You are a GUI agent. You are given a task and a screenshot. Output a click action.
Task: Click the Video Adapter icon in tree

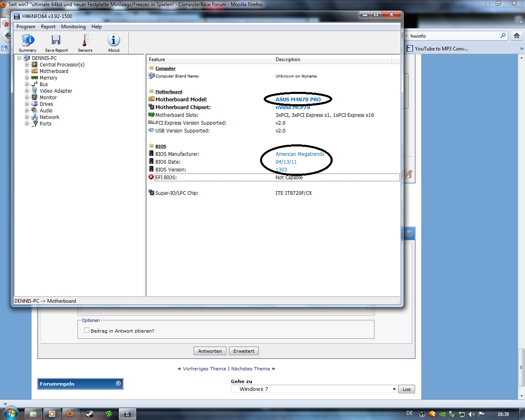pos(34,91)
